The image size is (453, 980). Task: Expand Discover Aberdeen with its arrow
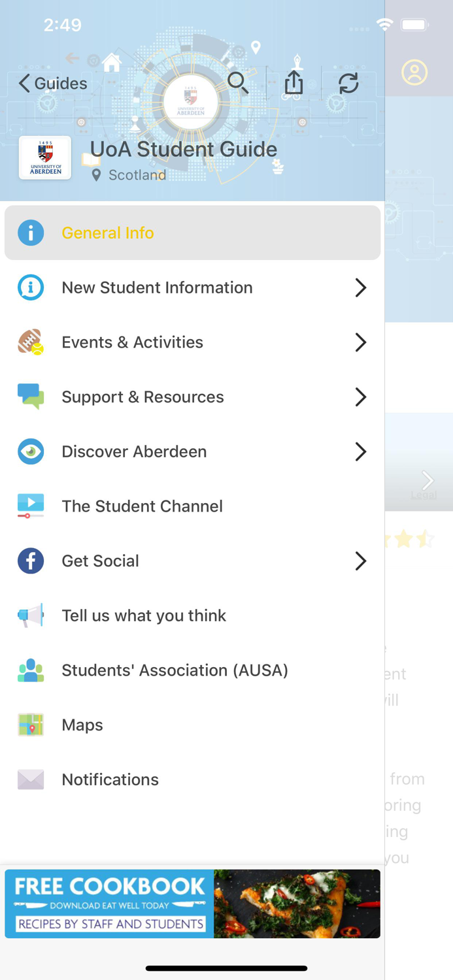(x=360, y=451)
